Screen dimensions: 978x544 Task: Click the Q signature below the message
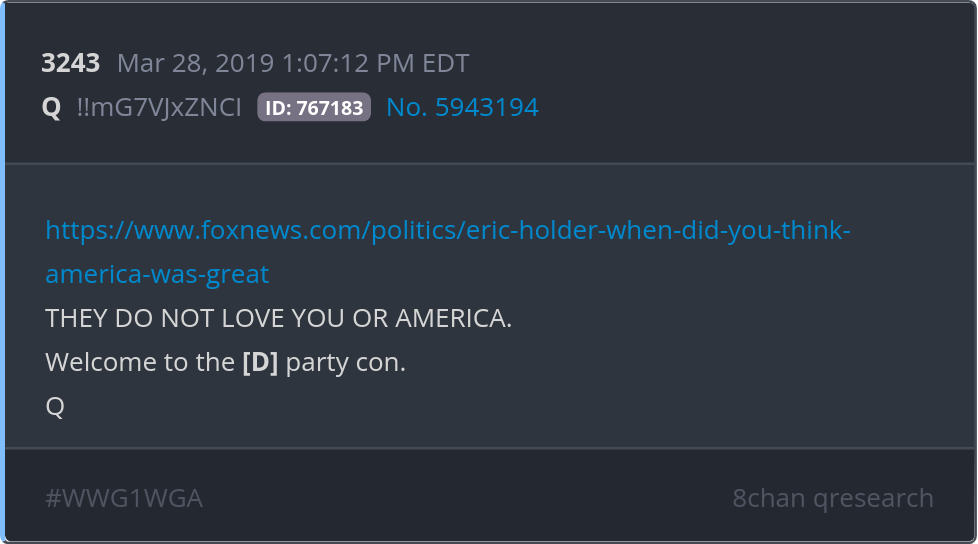point(55,407)
